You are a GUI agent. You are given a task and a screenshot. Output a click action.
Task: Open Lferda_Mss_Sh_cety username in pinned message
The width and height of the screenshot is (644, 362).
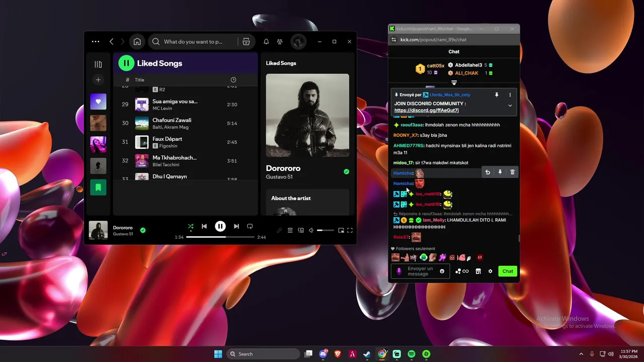pyautogui.click(x=450, y=95)
